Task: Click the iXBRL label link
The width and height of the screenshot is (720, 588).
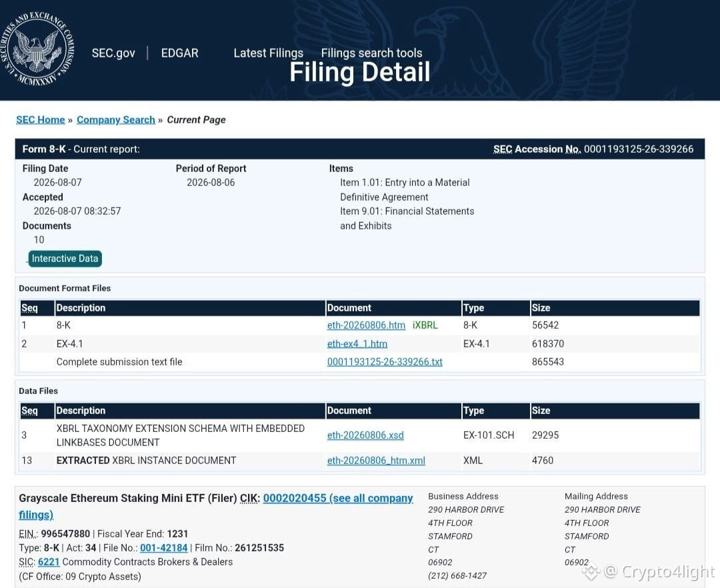Action: pyautogui.click(x=425, y=325)
